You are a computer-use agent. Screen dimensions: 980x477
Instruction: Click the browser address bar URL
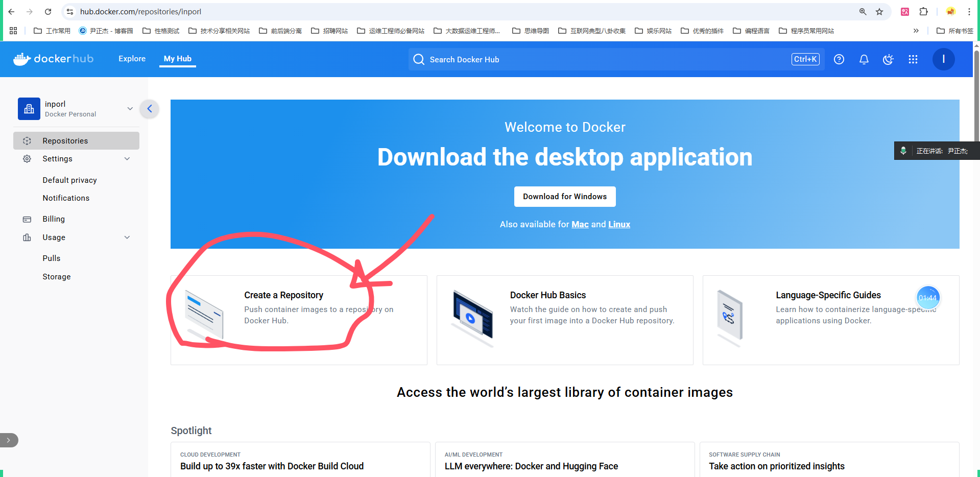[x=140, y=11]
